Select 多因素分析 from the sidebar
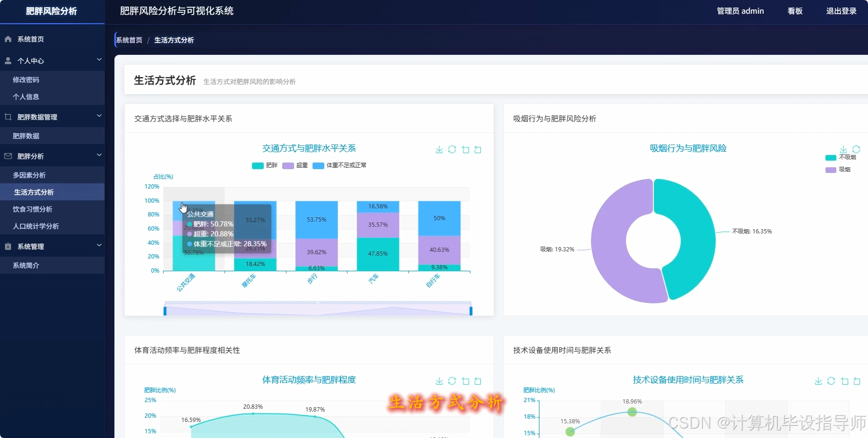The image size is (868, 438). 30,175
